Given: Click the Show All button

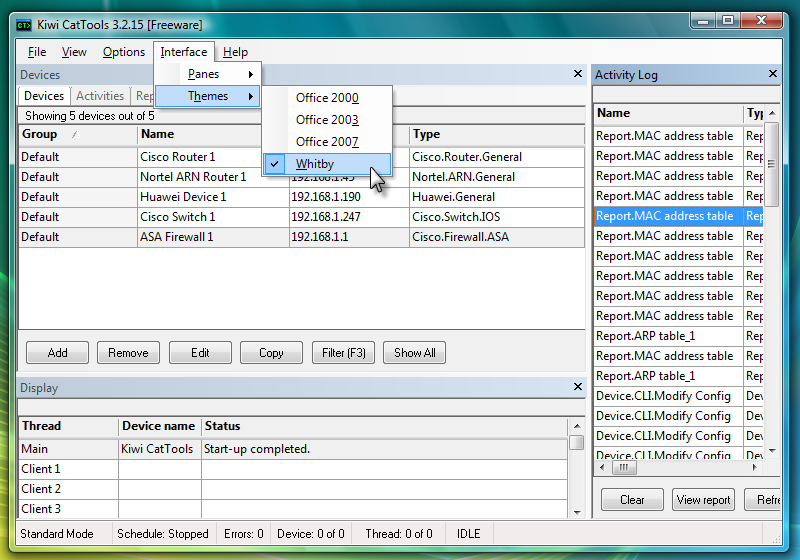Looking at the screenshot, I should click(414, 353).
